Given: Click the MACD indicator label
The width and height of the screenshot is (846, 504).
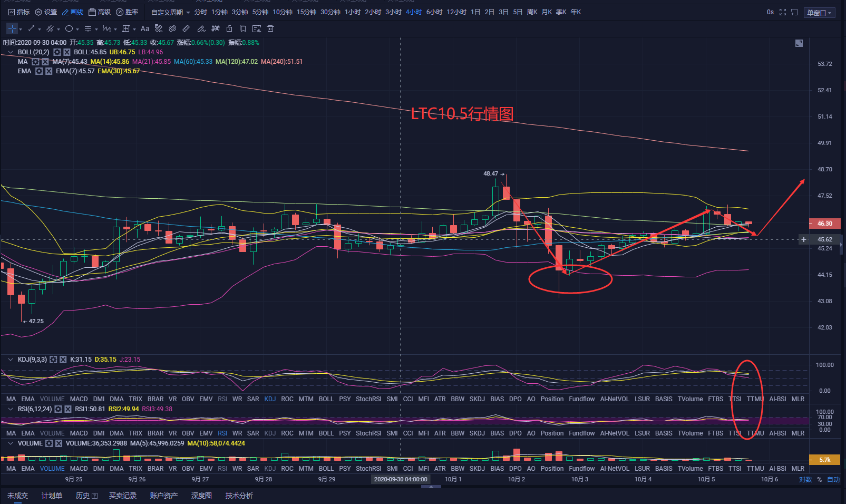Looking at the screenshot, I should (x=79, y=399).
